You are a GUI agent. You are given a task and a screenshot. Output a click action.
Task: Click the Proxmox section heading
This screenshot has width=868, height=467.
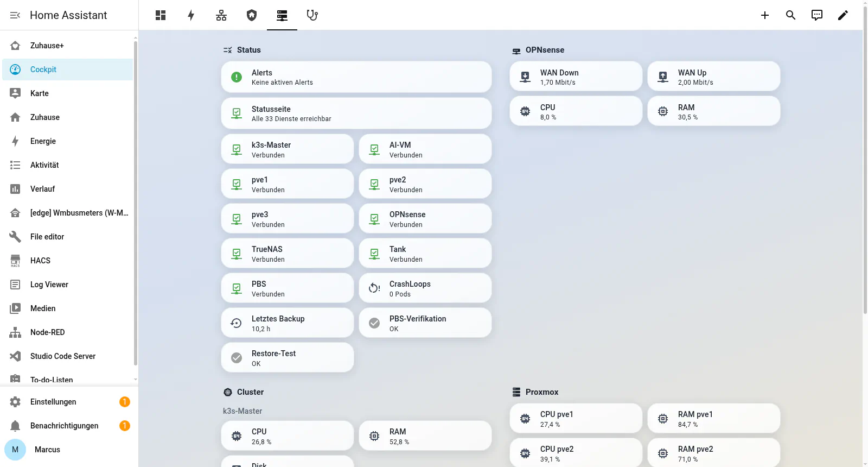[542, 392]
